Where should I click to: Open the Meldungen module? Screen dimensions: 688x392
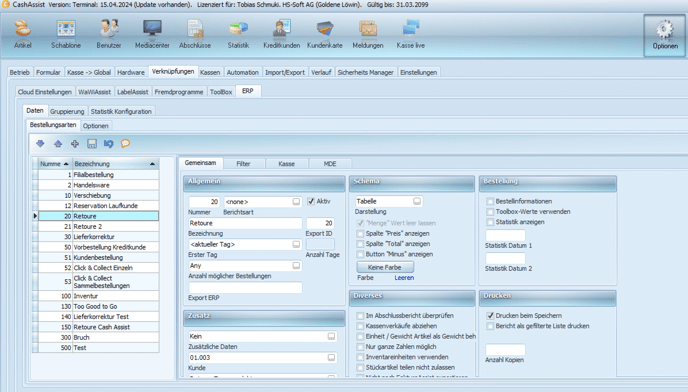tap(368, 34)
